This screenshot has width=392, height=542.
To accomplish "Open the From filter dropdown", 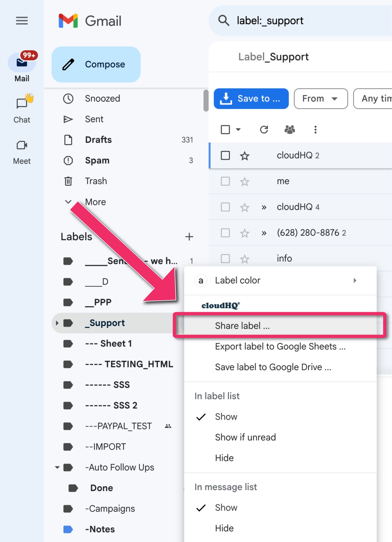I will click(x=321, y=99).
